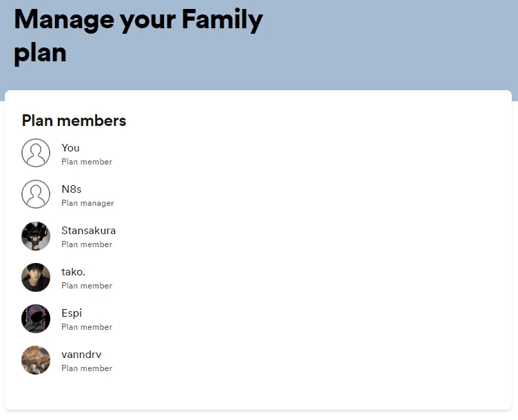518x420 pixels.
Task: Click the Manage your Family plan title
Action: point(138,36)
